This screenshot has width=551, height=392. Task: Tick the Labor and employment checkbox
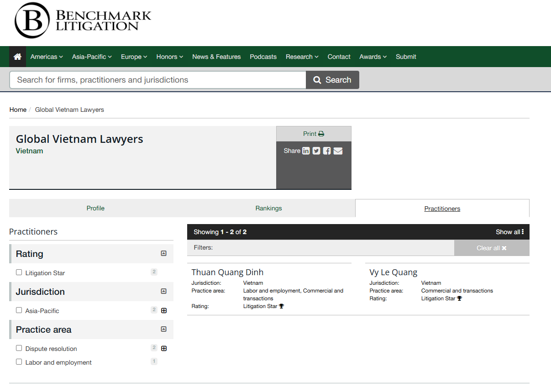pyautogui.click(x=19, y=361)
